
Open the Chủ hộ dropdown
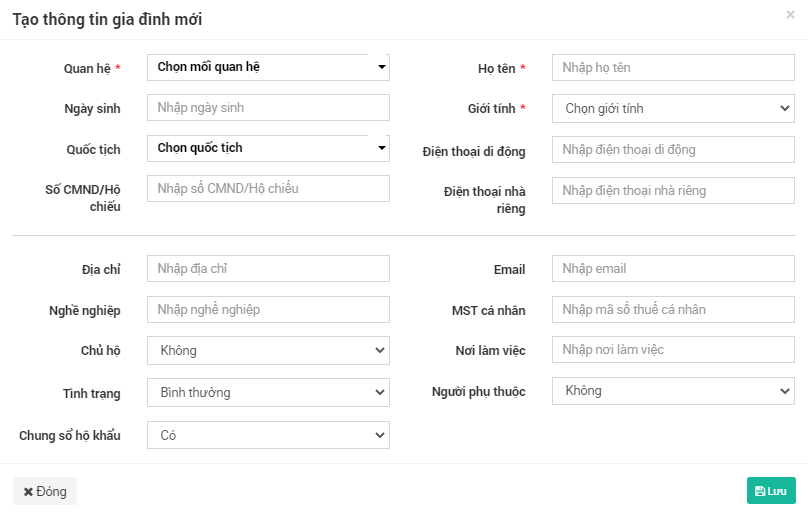(x=268, y=351)
